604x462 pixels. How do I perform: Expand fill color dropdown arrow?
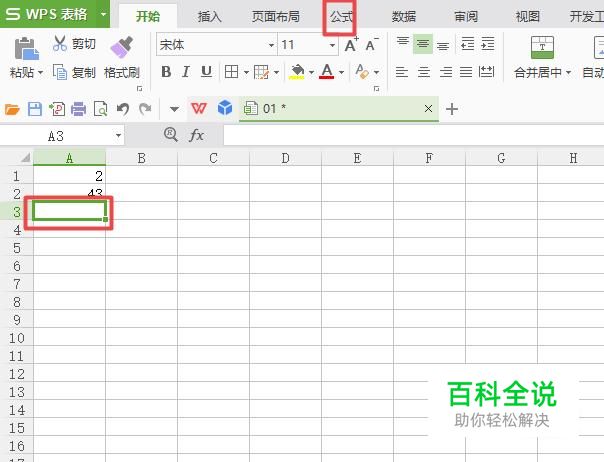311,72
